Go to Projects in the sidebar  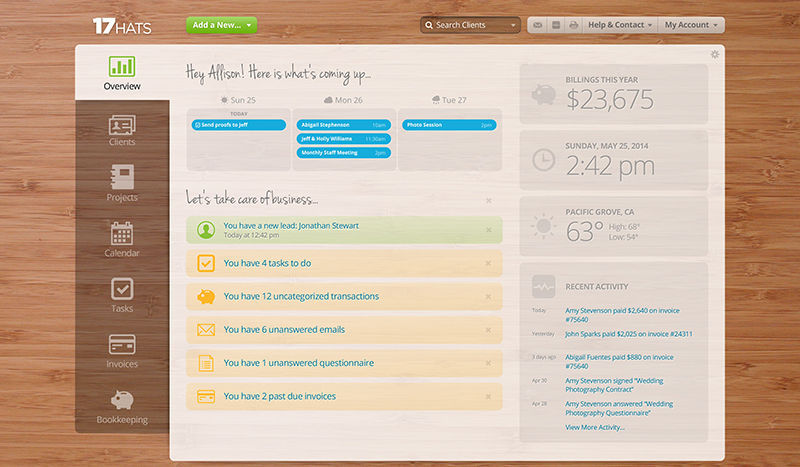point(122,184)
